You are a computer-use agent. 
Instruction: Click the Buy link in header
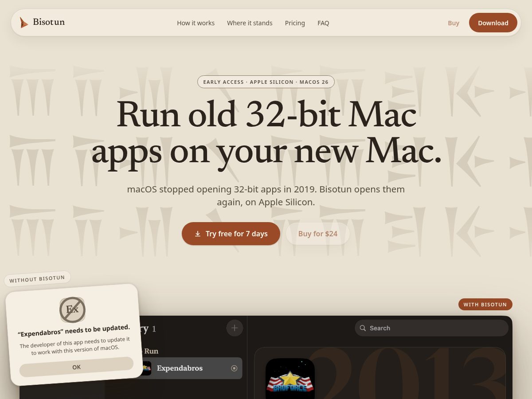tap(454, 23)
